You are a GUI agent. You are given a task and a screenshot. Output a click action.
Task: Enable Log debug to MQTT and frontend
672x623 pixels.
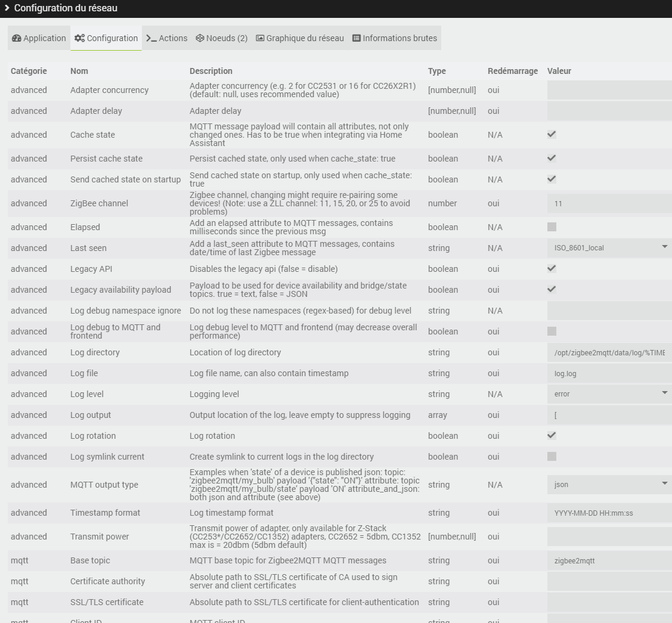point(552,331)
